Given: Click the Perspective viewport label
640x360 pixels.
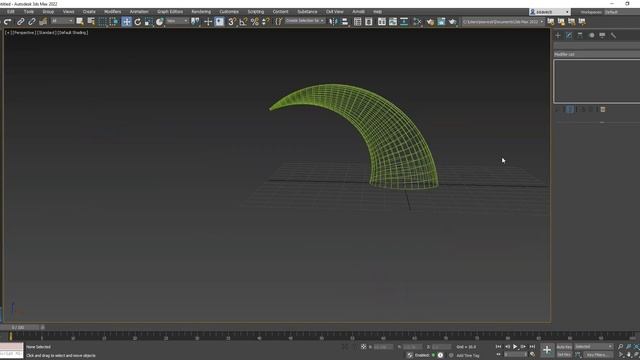Looking at the screenshot, I should (24, 32).
